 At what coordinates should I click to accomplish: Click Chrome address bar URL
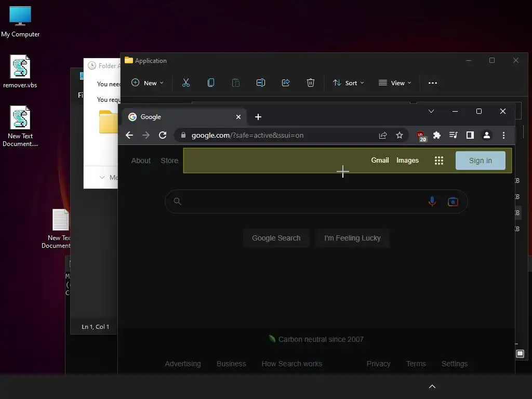pos(247,136)
